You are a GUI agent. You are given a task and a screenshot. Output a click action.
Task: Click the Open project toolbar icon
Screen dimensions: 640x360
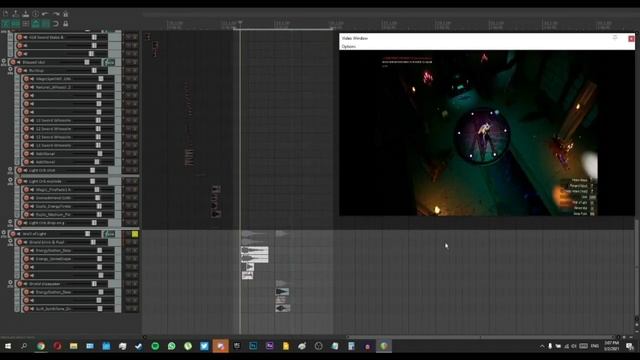[x=16, y=14]
